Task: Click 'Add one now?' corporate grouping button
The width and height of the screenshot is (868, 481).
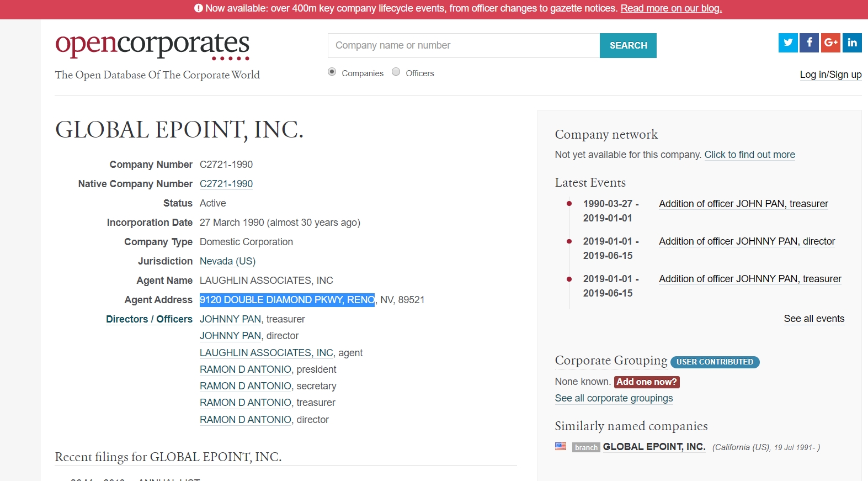Action: click(x=646, y=382)
